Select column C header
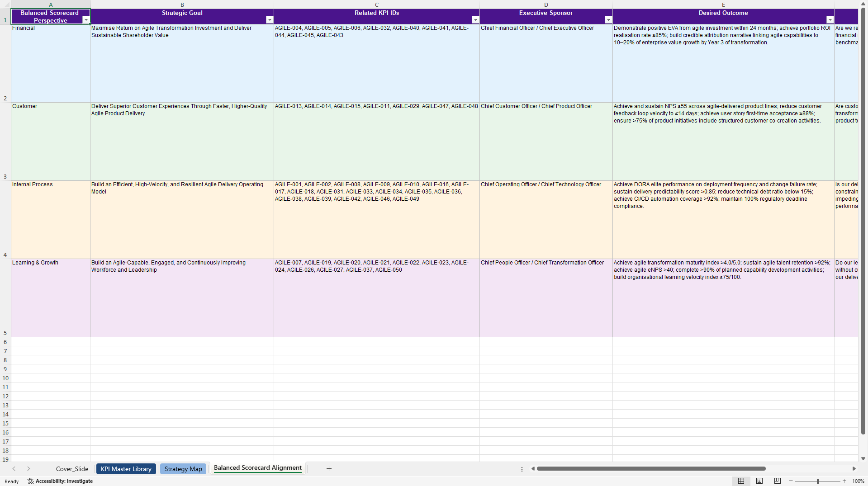The height and width of the screenshot is (486, 868). pyautogui.click(x=377, y=5)
